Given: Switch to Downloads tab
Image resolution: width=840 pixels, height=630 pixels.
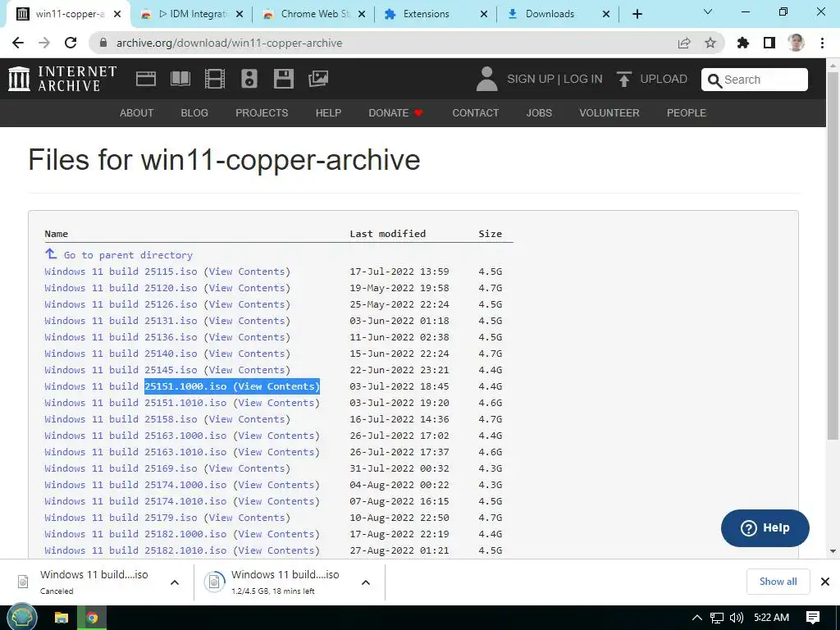Looking at the screenshot, I should tap(557, 14).
